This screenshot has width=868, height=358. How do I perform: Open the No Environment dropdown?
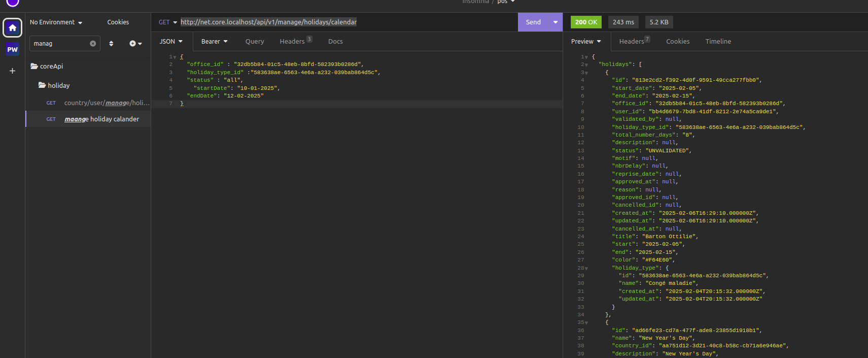click(56, 22)
